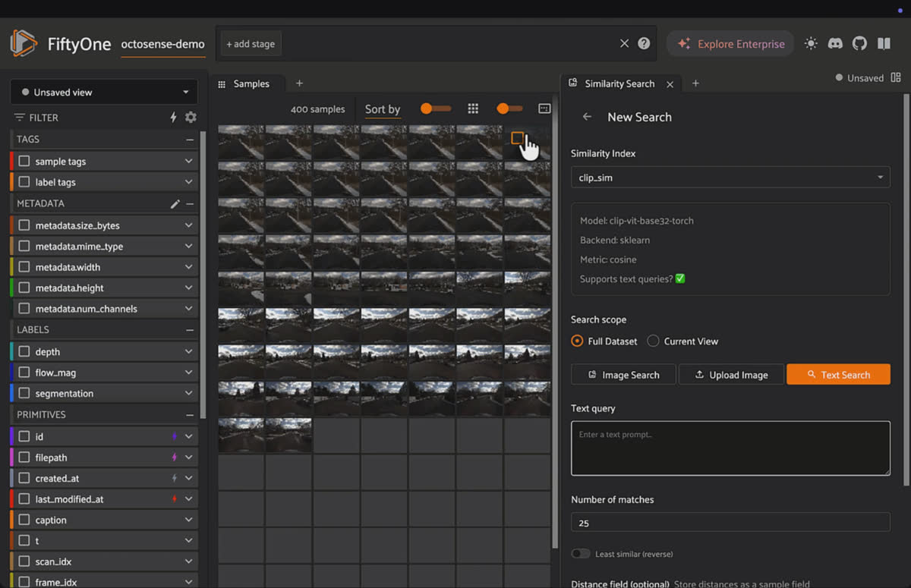Viewport: 911px width, 588px height.
Task: Add a new panel next to Samples tab
Action: point(299,83)
